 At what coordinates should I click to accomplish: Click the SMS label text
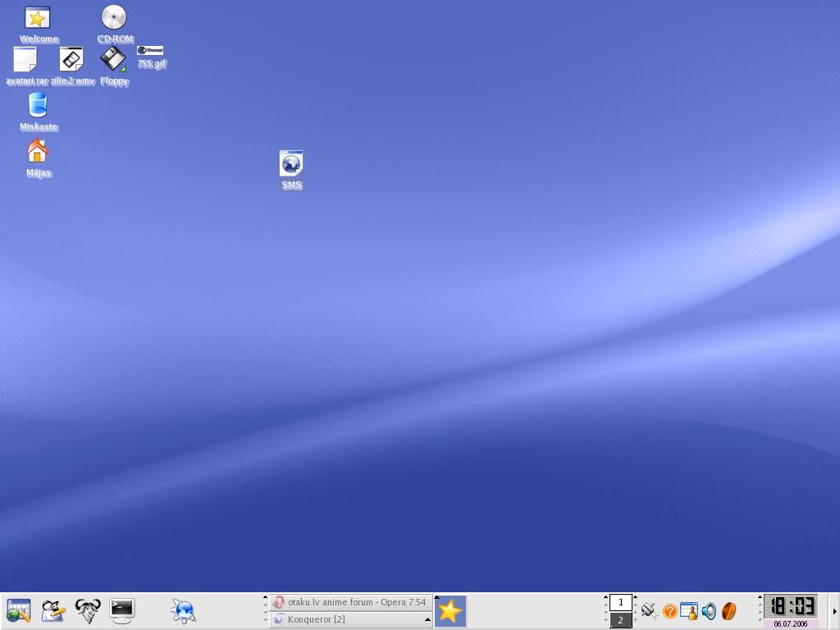(x=291, y=185)
